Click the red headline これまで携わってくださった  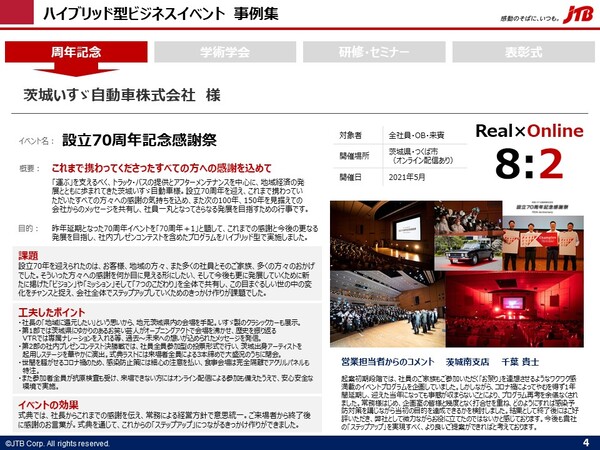coord(161,168)
